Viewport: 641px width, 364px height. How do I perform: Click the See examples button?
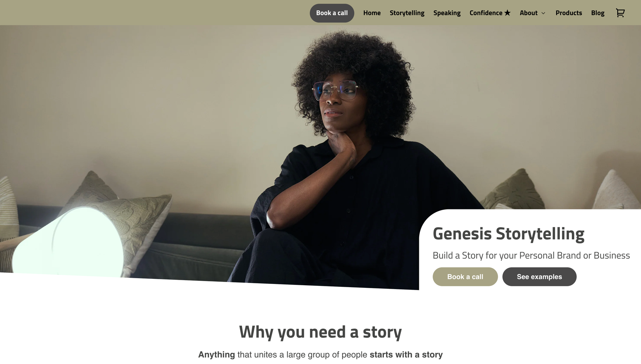pos(539,277)
